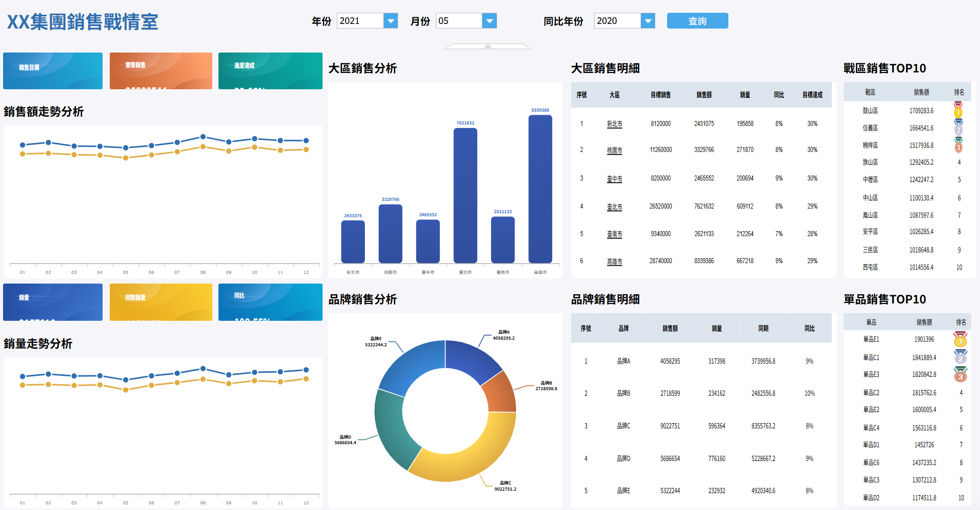Click the 609112 volume cell for 臺北市
This screenshot has width=980, height=510.
pos(745,207)
